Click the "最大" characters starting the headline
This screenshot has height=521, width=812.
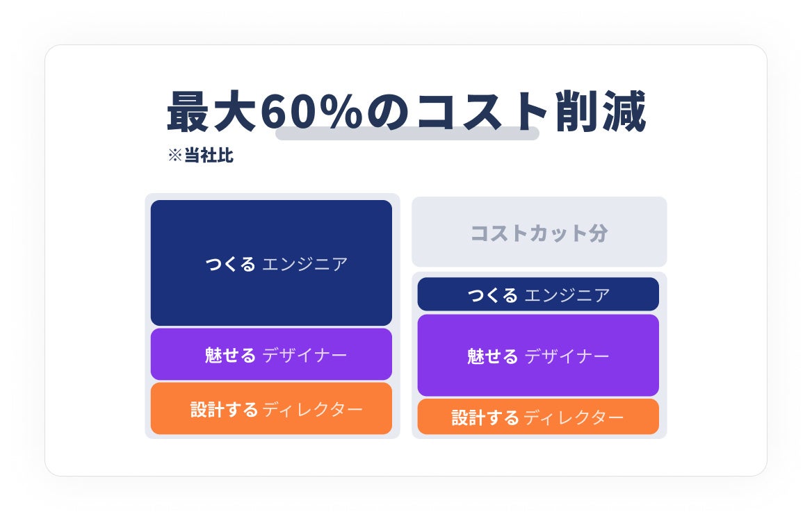213,111
